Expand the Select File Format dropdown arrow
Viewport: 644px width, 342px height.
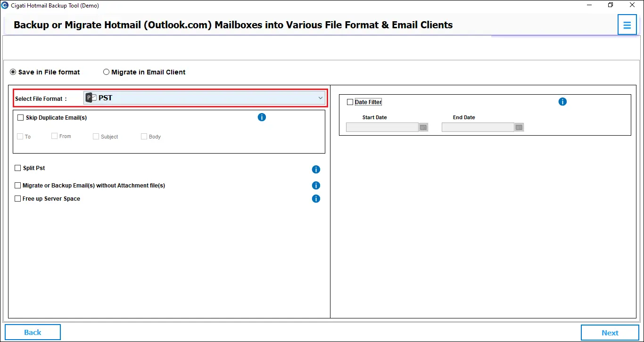(x=321, y=98)
